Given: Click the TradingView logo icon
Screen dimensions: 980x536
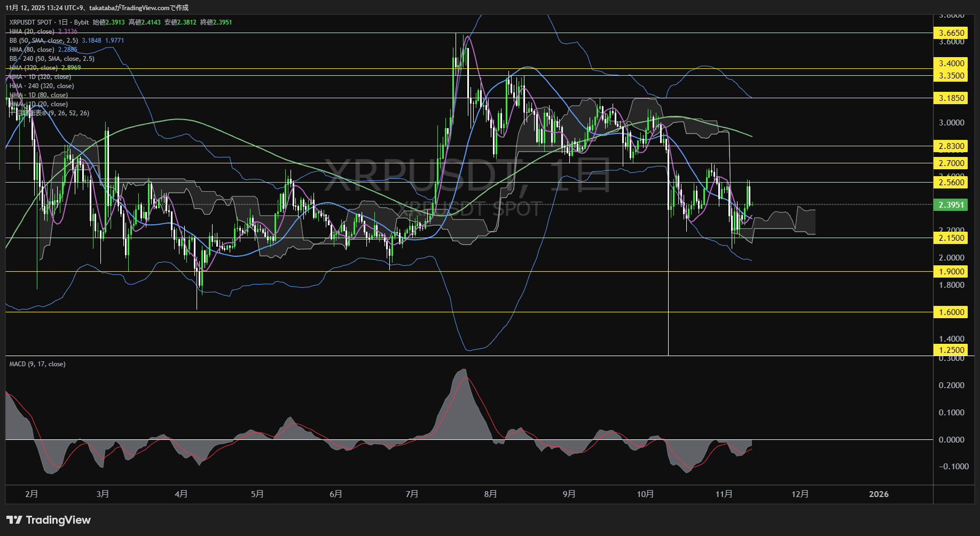Looking at the screenshot, I should click(x=14, y=520).
